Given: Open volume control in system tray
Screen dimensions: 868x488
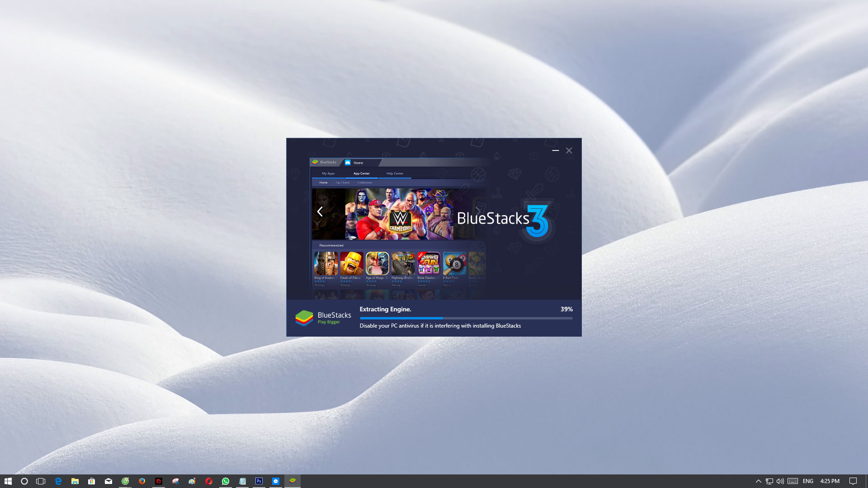Looking at the screenshot, I should pos(780,481).
